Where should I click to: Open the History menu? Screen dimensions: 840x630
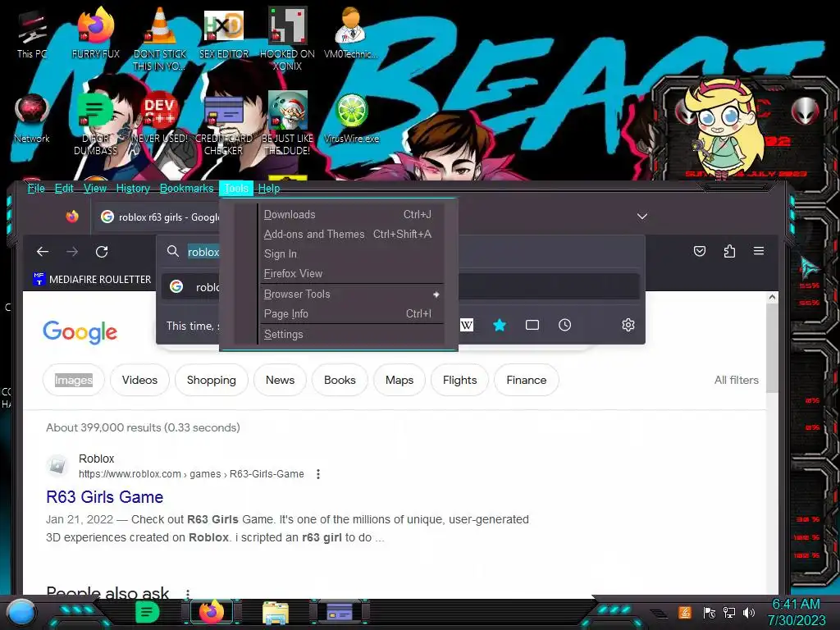click(x=133, y=188)
